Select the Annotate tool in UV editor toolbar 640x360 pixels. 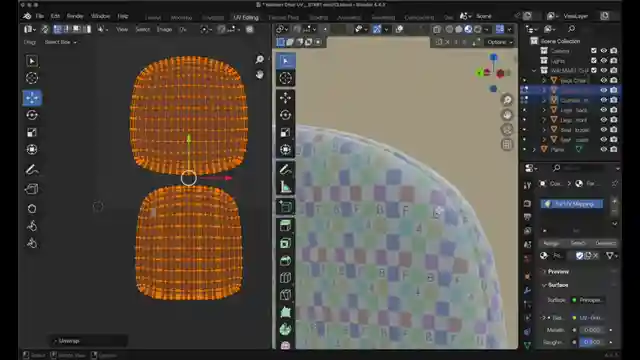click(x=32, y=169)
